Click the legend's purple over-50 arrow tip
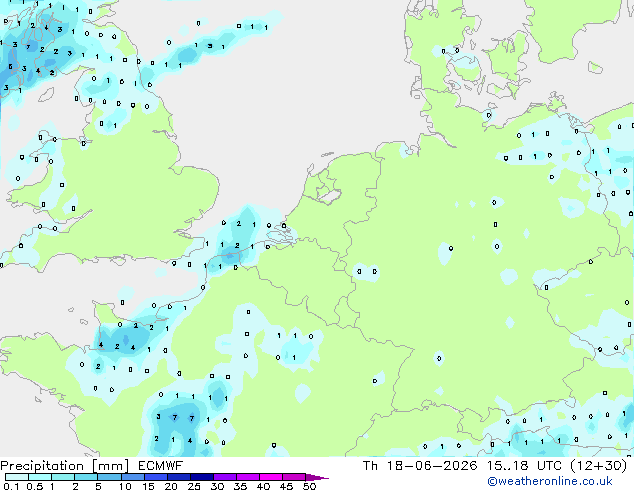The height and width of the screenshot is (490, 634). tap(317, 478)
